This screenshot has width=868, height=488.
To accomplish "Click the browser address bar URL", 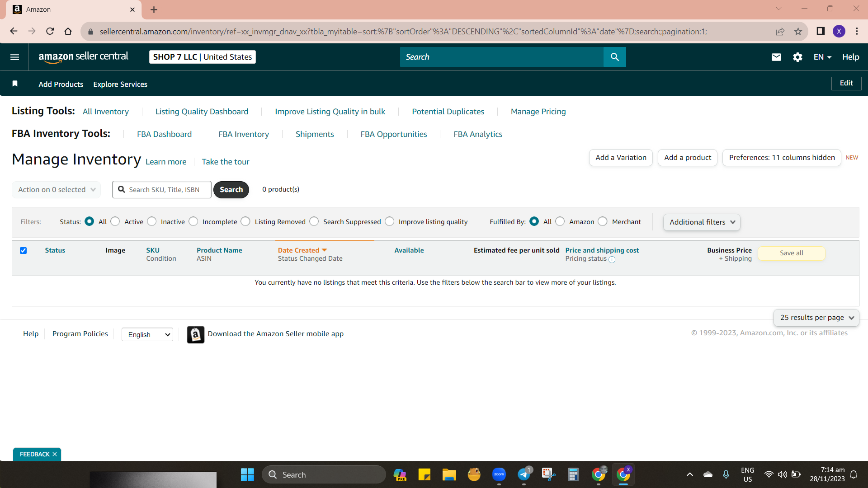I will tap(403, 32).
